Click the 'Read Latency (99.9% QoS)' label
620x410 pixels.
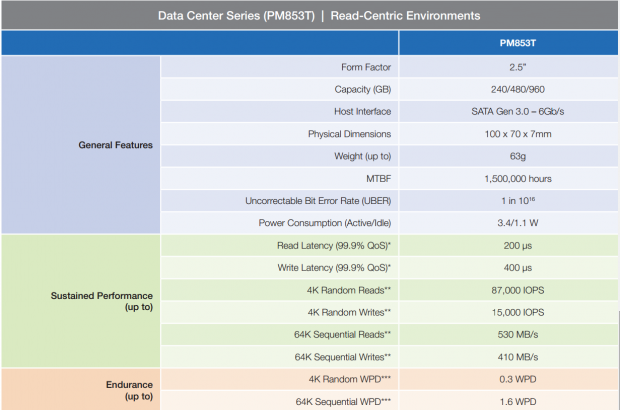click(x=334, y=246)
